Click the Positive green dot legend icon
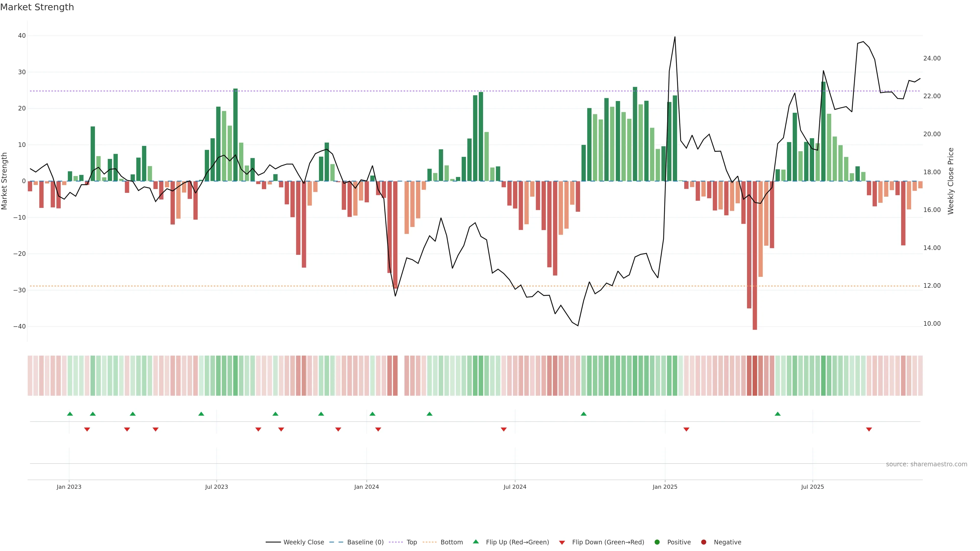 point(657,542)
